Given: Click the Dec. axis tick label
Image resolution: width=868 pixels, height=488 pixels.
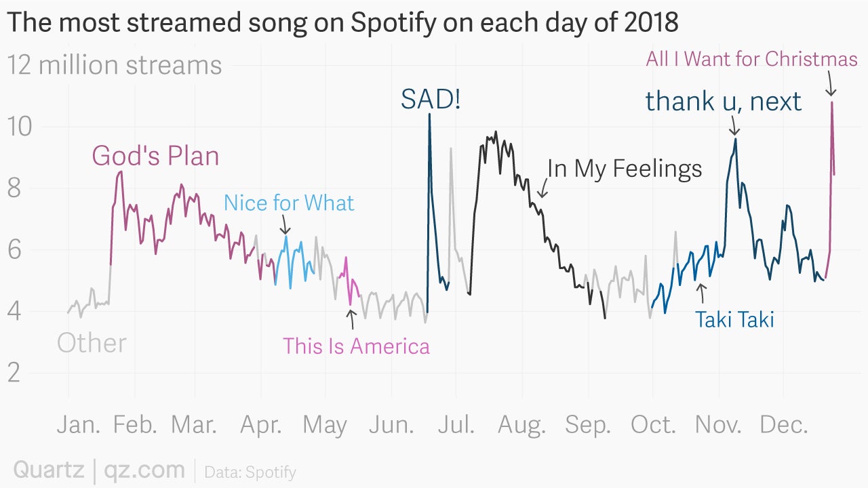Looking at the screenshot, I should click(x=784, y=425).
